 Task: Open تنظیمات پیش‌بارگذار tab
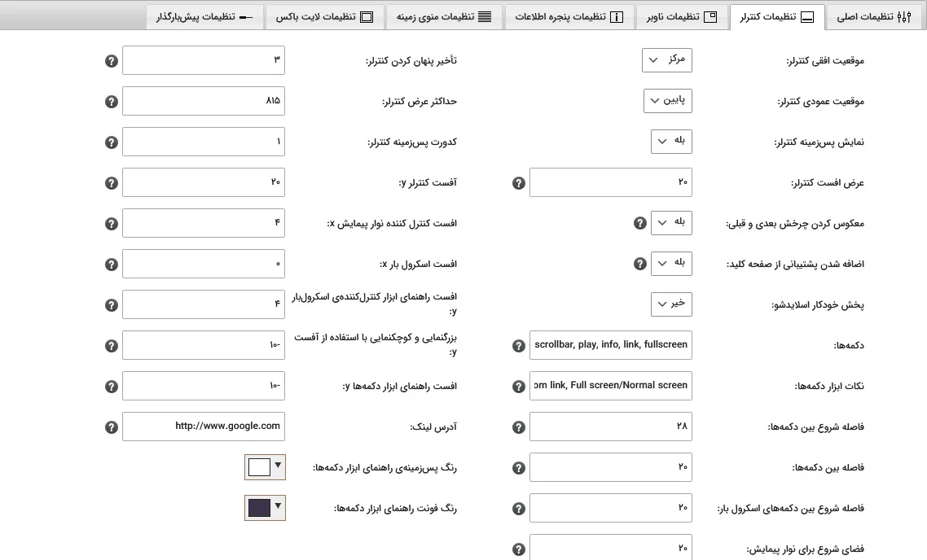(204, 16)
